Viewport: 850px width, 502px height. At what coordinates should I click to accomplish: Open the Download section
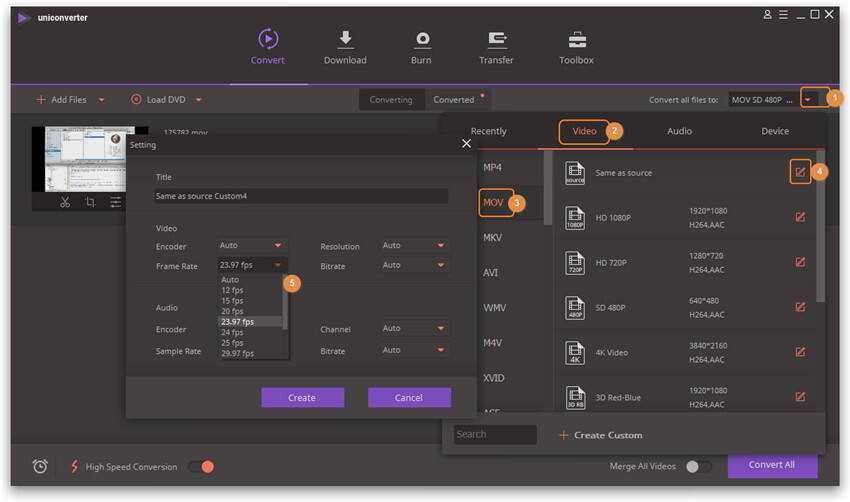click(x=345, y=47)
